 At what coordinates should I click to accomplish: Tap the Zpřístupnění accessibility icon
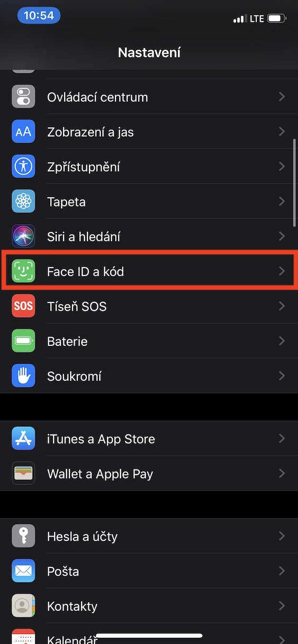pos(23,167)
